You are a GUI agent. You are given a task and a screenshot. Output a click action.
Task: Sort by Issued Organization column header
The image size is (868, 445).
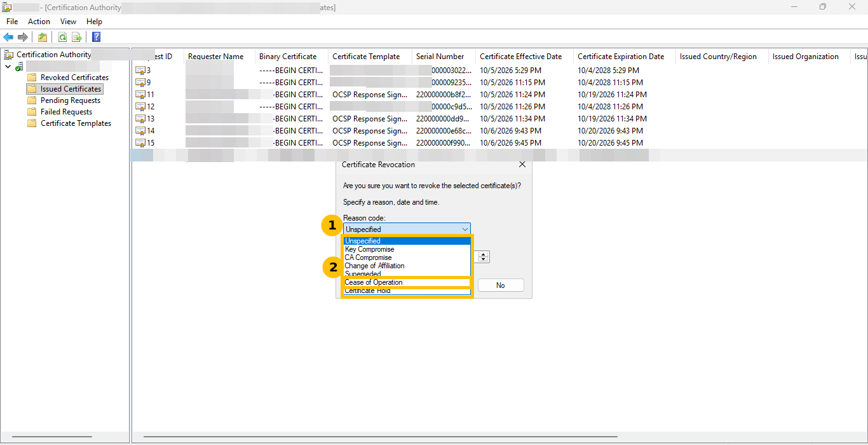[809, 56]
